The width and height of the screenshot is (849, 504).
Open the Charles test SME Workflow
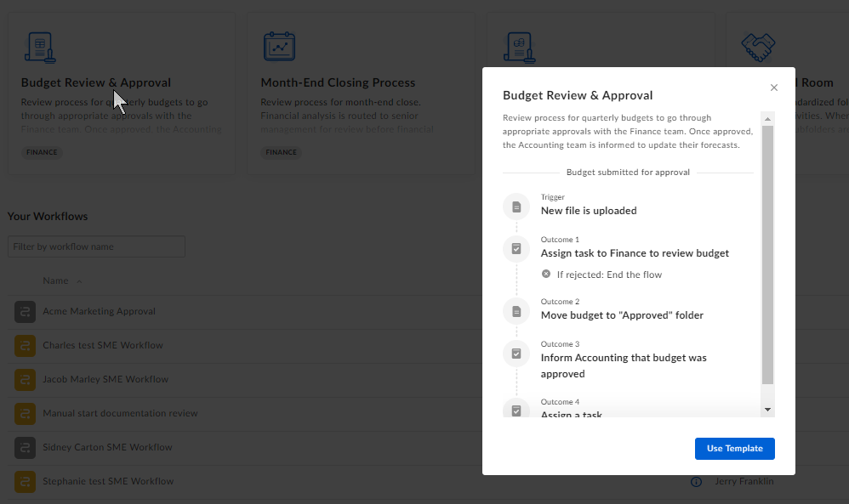tap(103, 346)
